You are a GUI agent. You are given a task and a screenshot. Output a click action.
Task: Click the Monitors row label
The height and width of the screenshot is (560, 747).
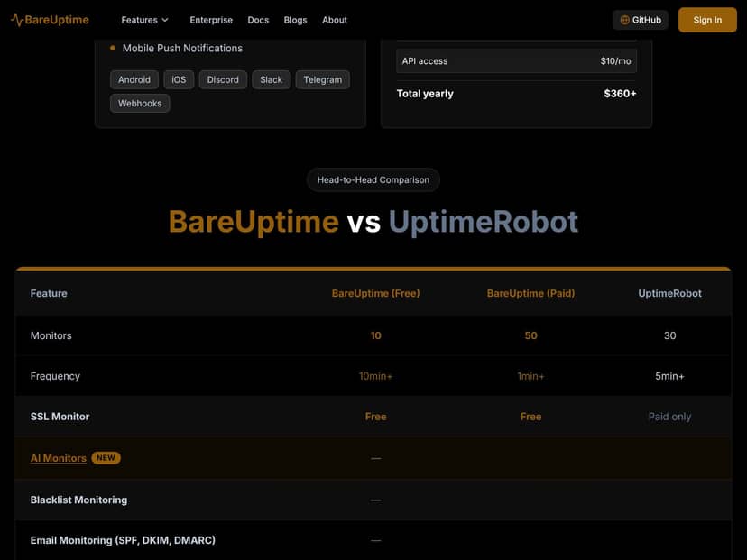51,335
